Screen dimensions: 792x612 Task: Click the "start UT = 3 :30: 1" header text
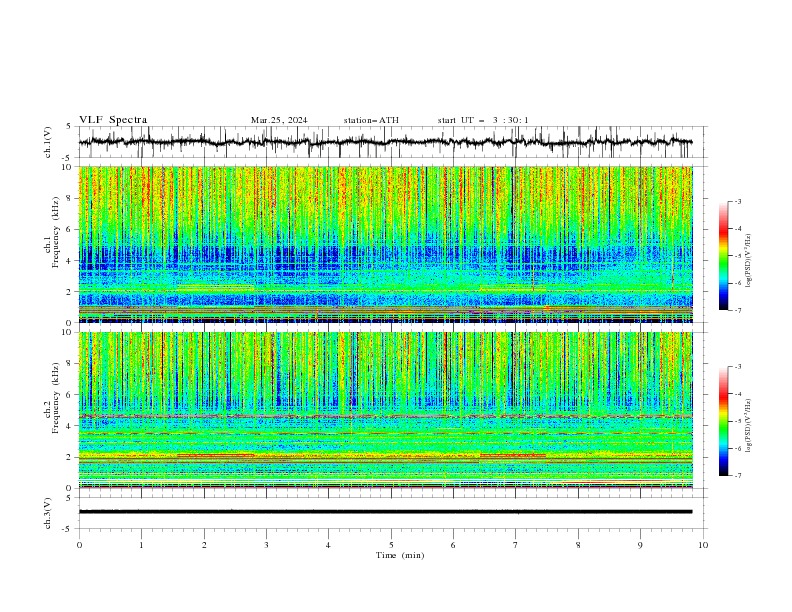coord(483,120)
